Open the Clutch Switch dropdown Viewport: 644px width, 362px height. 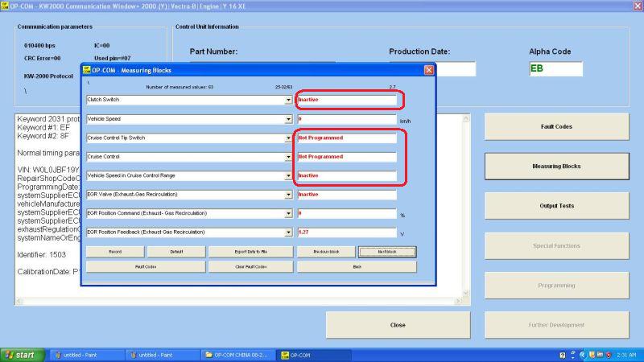tap(289, 101)
